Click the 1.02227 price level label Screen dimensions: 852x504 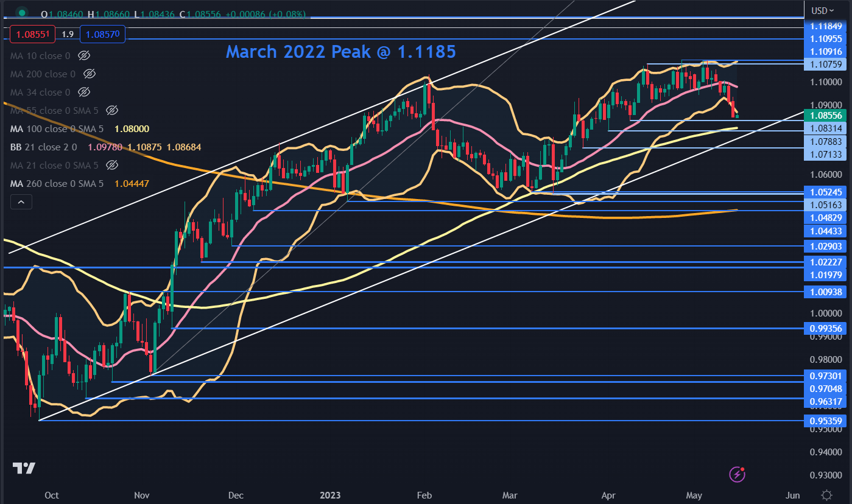[825, 262]
